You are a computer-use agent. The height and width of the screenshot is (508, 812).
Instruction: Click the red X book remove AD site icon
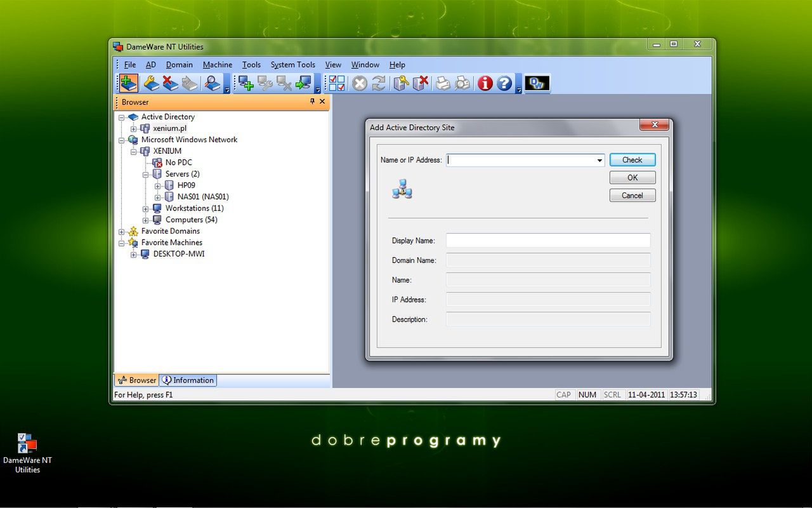click(170, 83)
